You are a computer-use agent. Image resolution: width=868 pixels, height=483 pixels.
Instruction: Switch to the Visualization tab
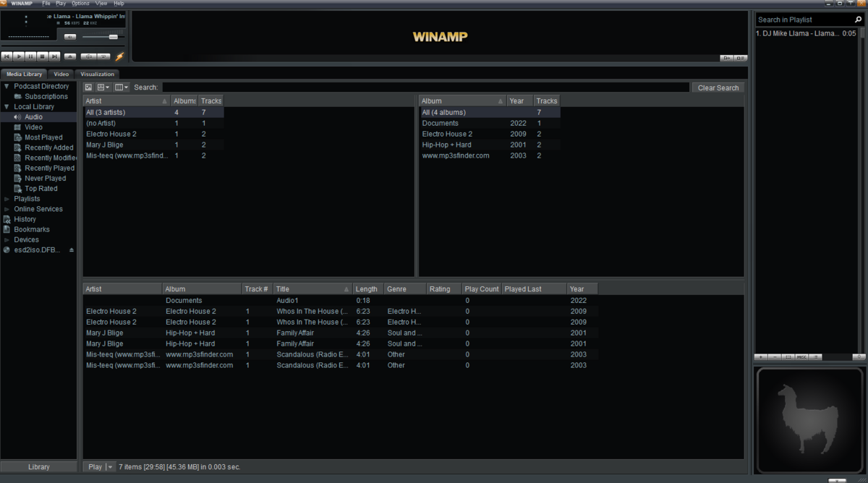coord(98,74)
